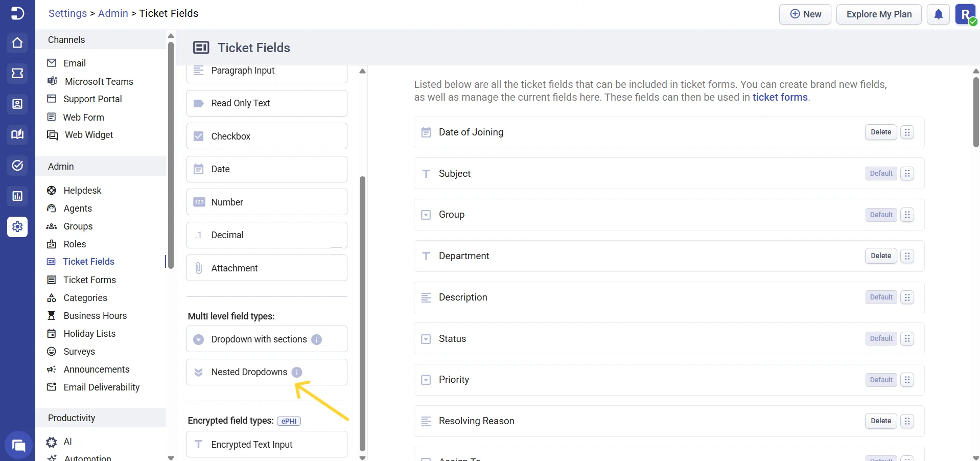The image size is (980, 461).
Task: Open the Tickets icon in the left rail
Action: 17,74
